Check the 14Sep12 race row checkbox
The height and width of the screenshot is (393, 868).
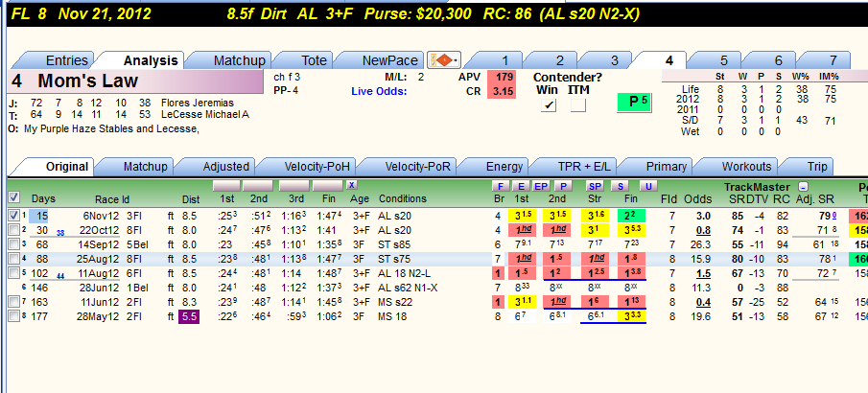(x=14, y=244)
